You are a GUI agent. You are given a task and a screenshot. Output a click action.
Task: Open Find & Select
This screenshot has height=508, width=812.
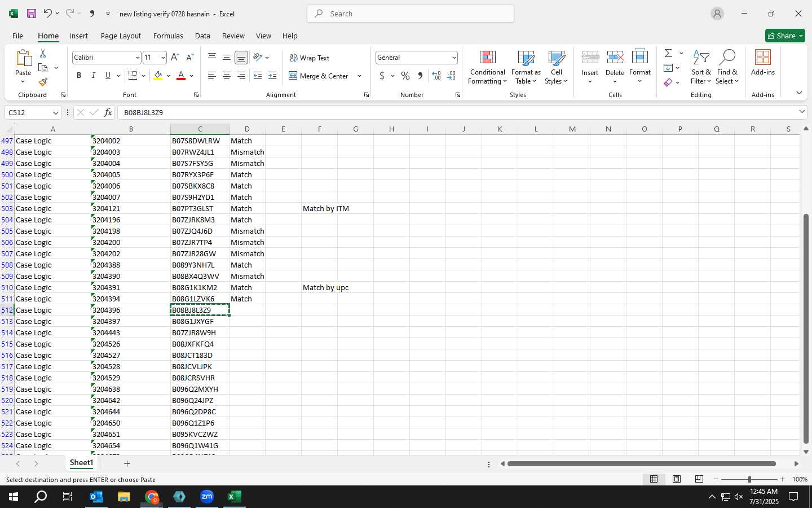coord(727,67)
